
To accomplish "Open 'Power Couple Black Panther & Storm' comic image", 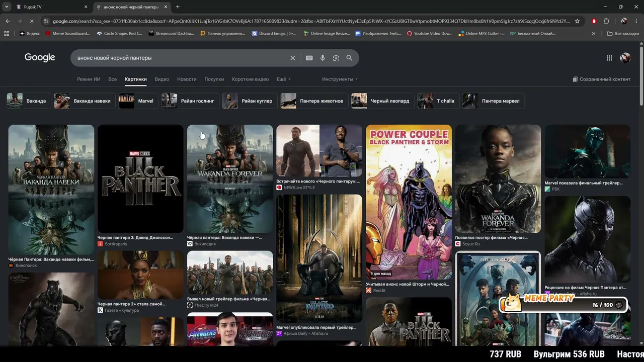I will point(409,202).
